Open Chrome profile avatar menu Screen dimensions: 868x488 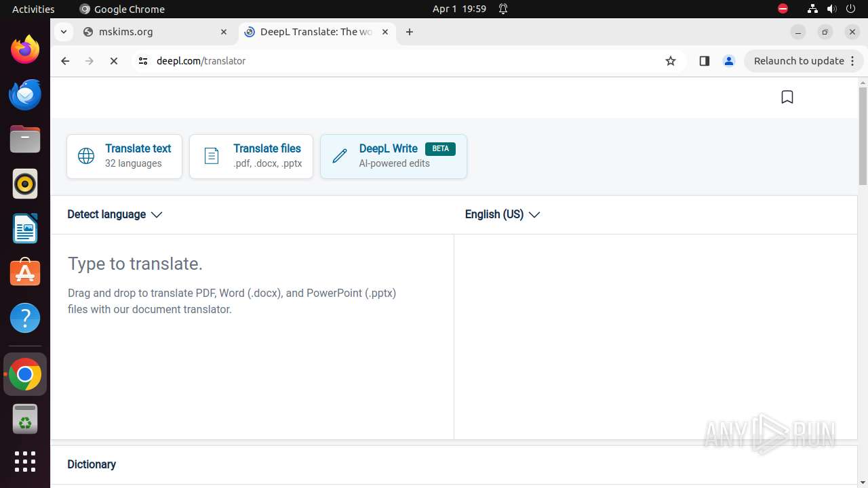click(x=729, y=61)
